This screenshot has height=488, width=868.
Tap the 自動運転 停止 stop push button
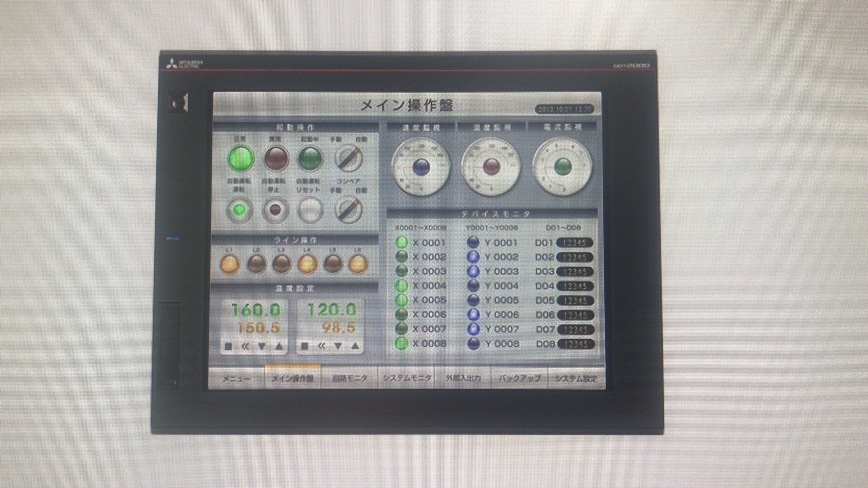(x=275, y=209)
